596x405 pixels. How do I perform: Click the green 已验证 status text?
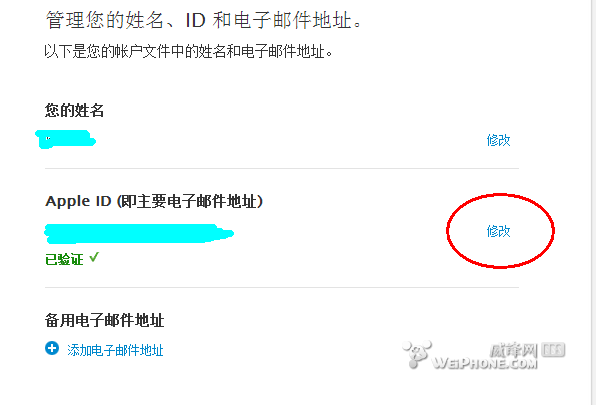pyautogui.click(x=64, y=259)
